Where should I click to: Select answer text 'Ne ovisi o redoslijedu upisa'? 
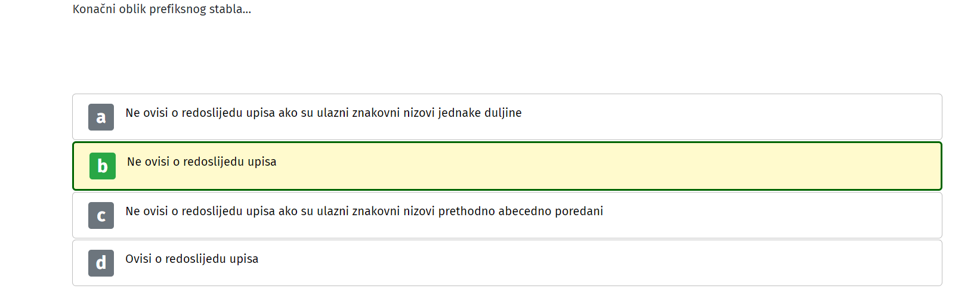click(202, 162)
